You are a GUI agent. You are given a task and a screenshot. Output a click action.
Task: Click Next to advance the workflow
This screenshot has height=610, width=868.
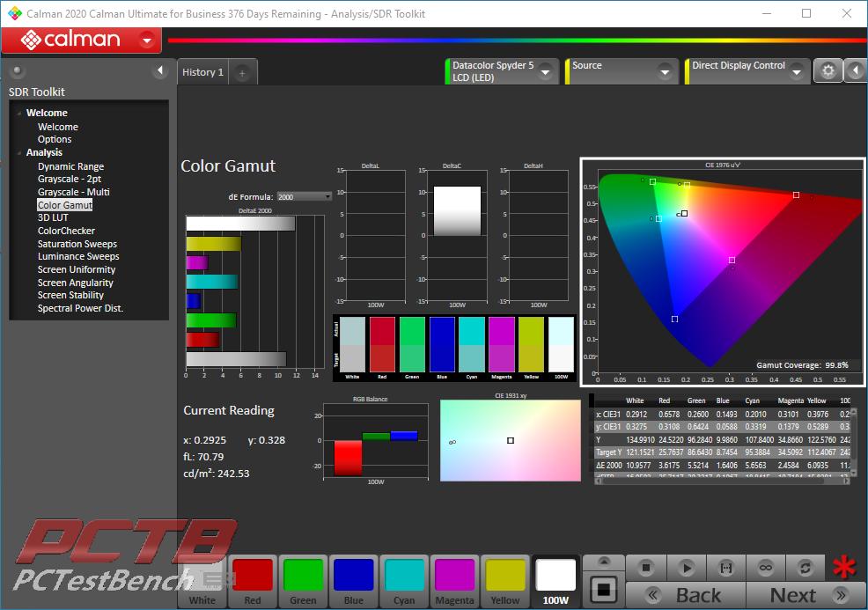click(x=806, y=595)
